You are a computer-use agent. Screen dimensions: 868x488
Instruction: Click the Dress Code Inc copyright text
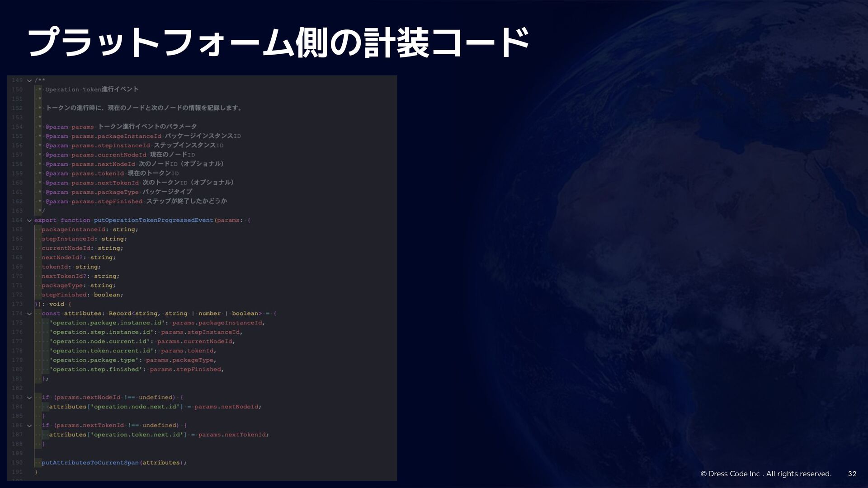pos(766,474)
